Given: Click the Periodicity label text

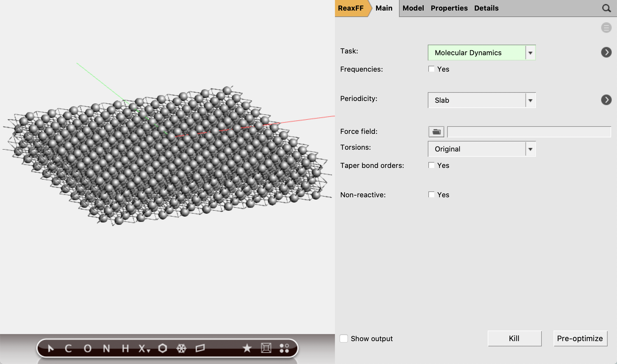Looking at the screenshot, I should [358, 99].
